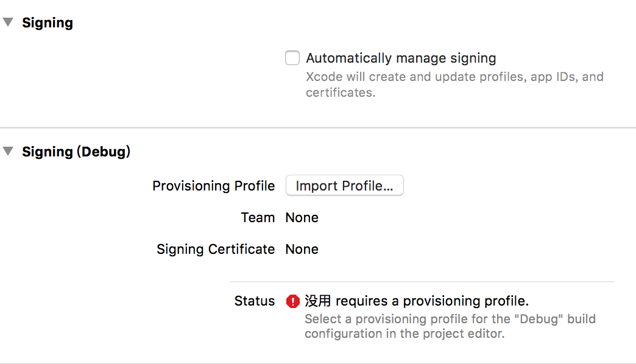Click the Signing (Debug) section title
The height and width of the screenshot is (364, 636).
(76, 151)
